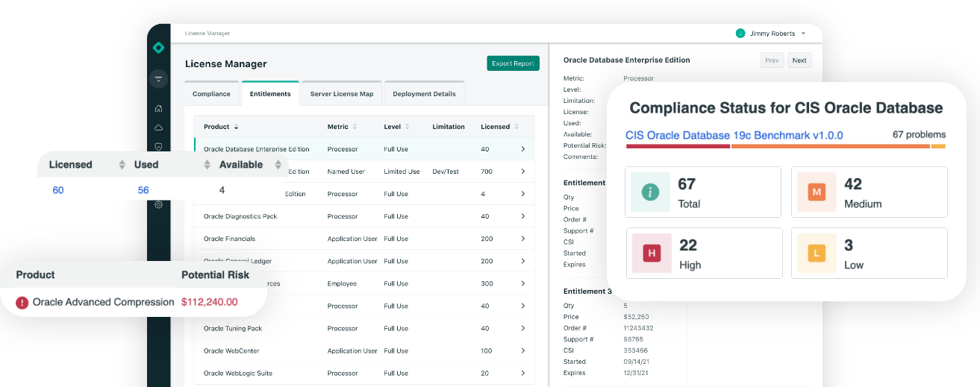
Task: Click the License Manager breadcrumb text
Action: [207, 34]
